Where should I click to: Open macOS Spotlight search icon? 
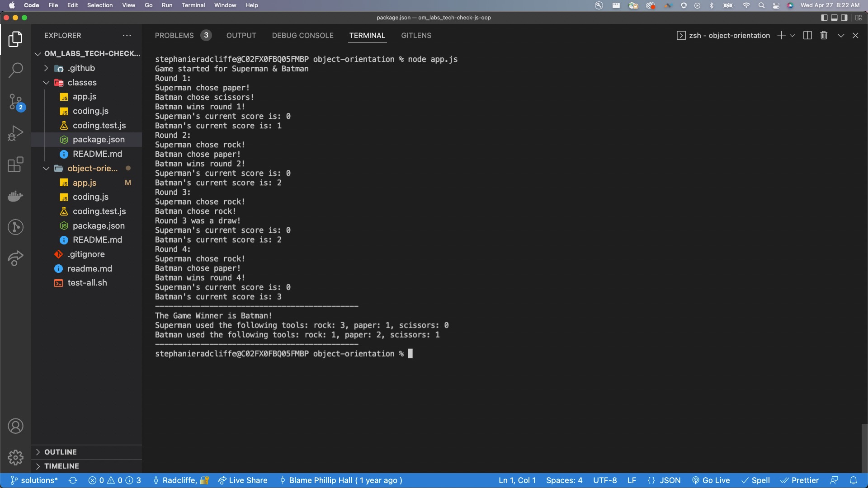pyautogui.click(x=761, y=5)
